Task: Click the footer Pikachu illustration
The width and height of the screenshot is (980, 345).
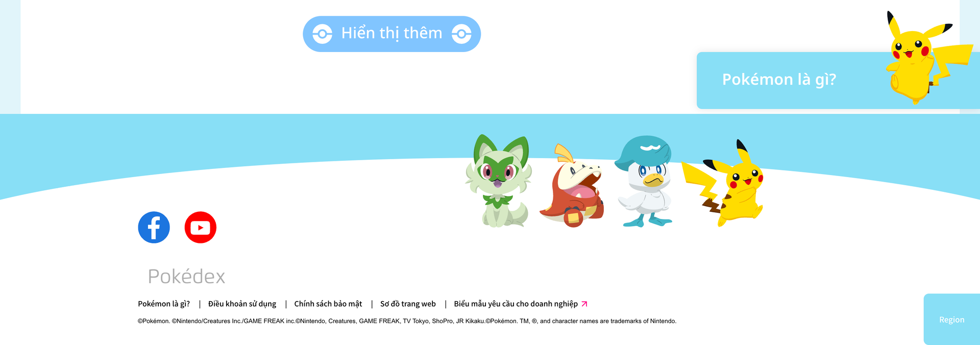Action: click(724, 183)
